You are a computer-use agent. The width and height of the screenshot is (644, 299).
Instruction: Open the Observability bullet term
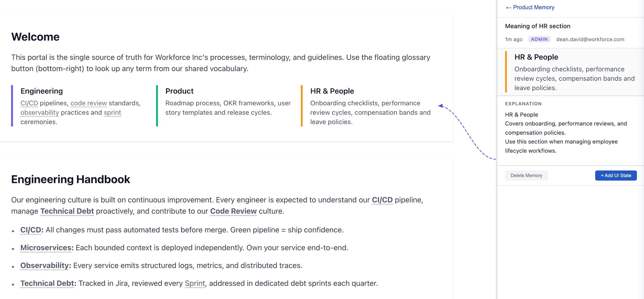coord(45,265)
